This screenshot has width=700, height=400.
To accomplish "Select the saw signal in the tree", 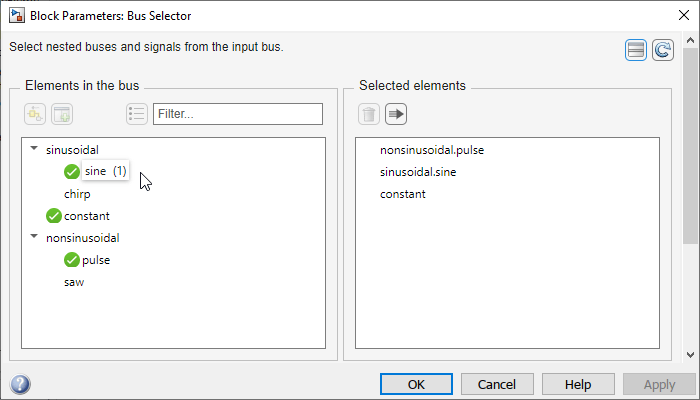I will click(x=74, y=282).
